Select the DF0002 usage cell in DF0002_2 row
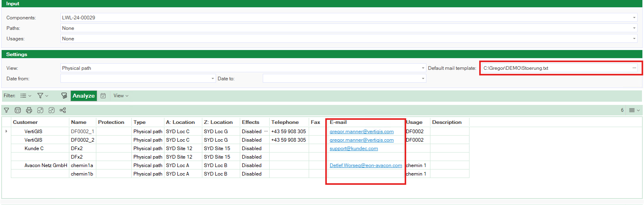Viewport: 644px width, 205px height. 417,140
